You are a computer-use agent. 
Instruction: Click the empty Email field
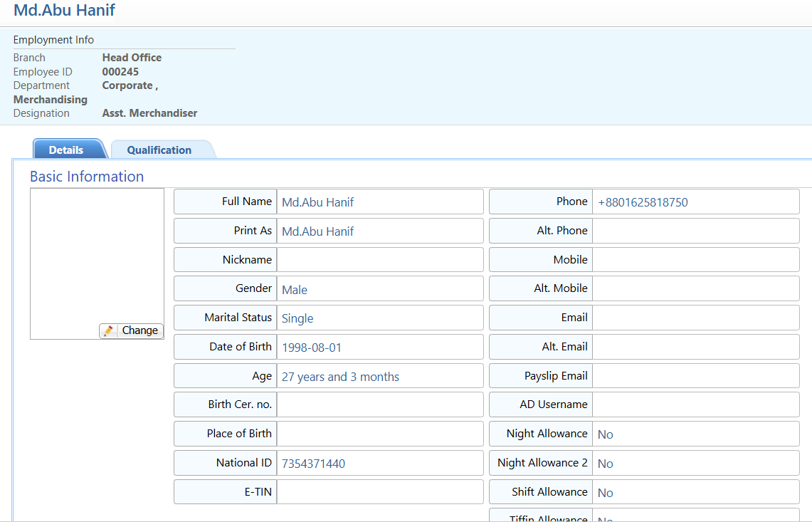click(695, 318)
